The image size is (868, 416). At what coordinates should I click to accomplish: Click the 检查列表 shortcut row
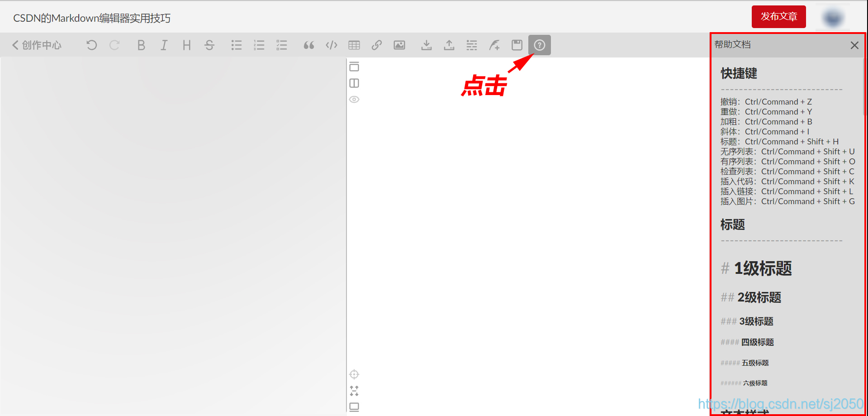point(787,172)
